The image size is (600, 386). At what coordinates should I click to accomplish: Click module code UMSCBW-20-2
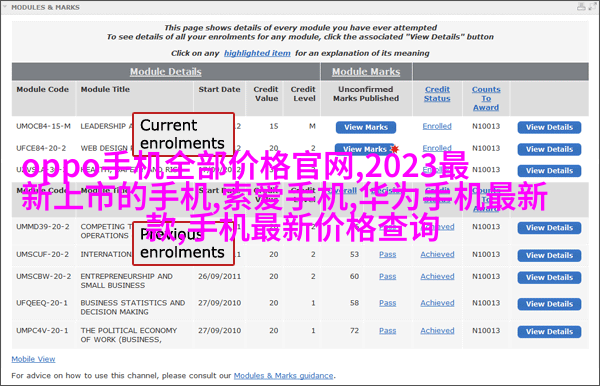coord(43,276)
